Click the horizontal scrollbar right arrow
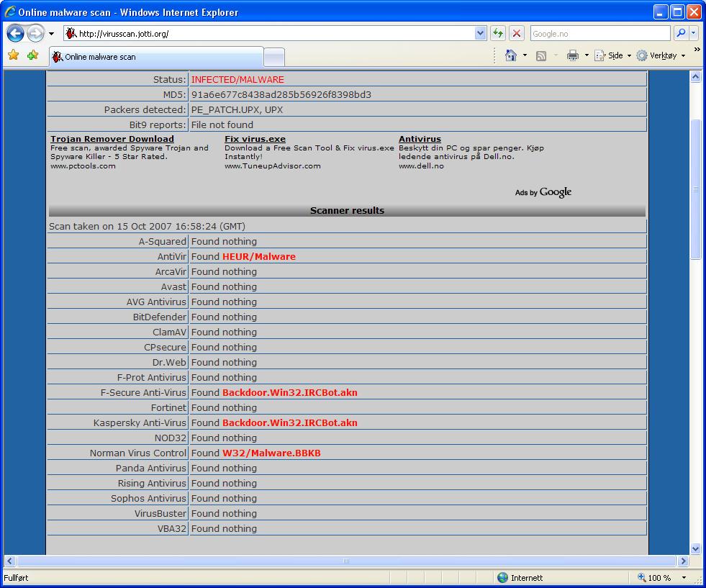 [684, 561]
